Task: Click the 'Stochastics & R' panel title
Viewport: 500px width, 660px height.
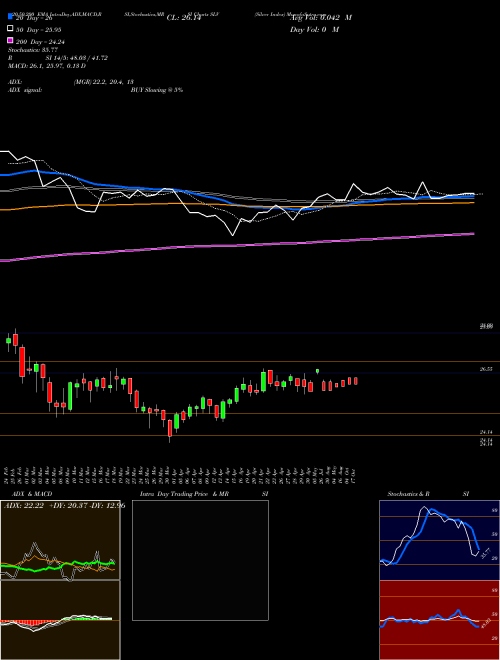Action: tap(408, 494)
